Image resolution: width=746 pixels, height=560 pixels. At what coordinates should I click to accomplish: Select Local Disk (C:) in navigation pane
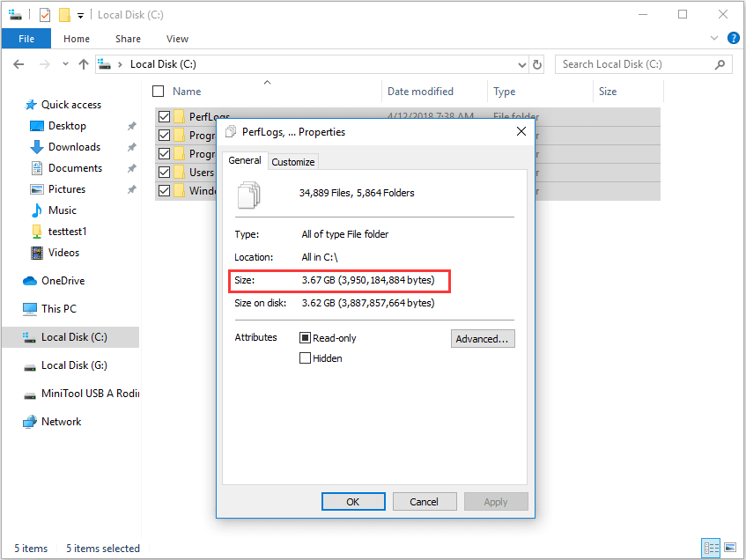pyautogui.click(x=74, y=337)
